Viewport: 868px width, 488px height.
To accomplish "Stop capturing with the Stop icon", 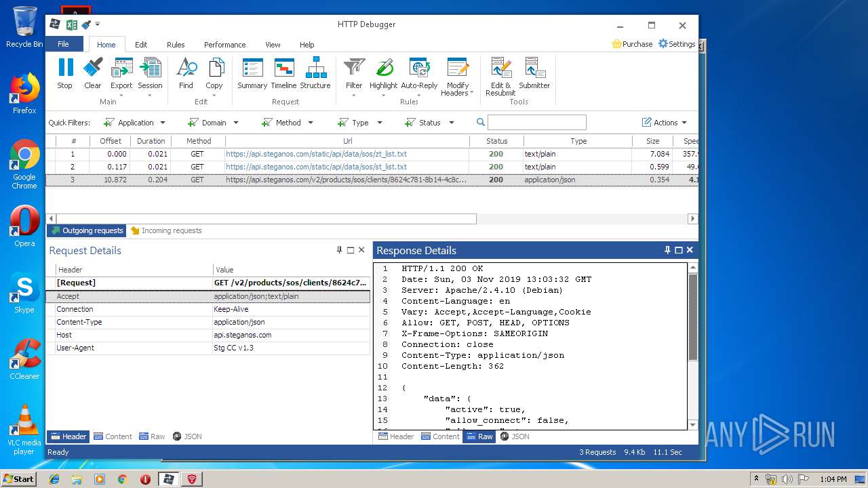I will coord(65,73).
